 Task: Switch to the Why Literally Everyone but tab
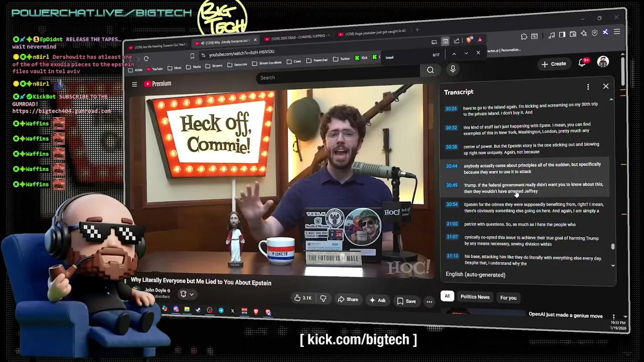225,41
